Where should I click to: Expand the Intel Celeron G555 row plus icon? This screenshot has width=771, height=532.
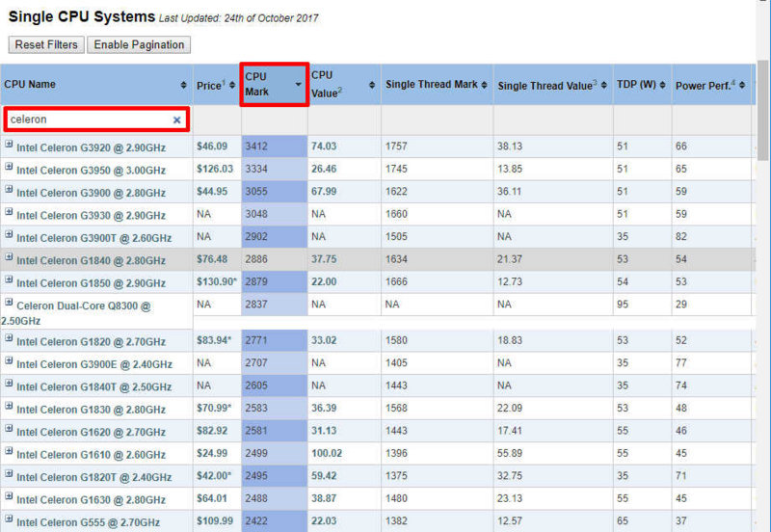9,519
